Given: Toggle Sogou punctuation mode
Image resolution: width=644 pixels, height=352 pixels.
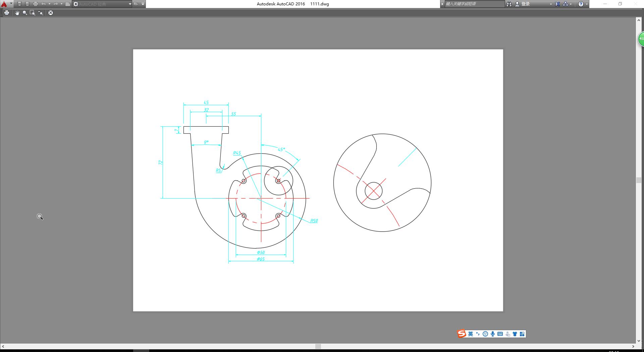Looking at the screenshot, I should pos(478,334).
